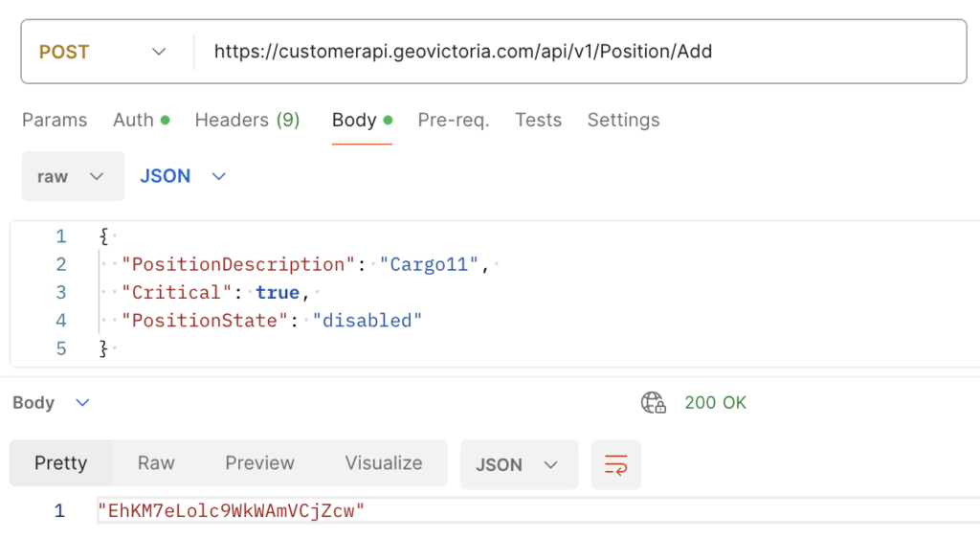Expand the raw body type dropdown
Image resolution: width=980 pixels, height=538 pixels.
(x=72, y=176)
